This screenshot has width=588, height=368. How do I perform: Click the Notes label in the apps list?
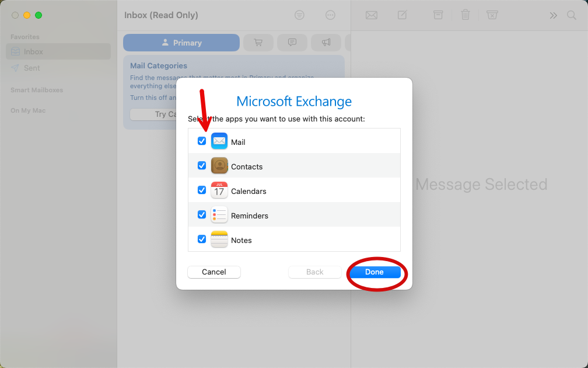click(242, 240)
